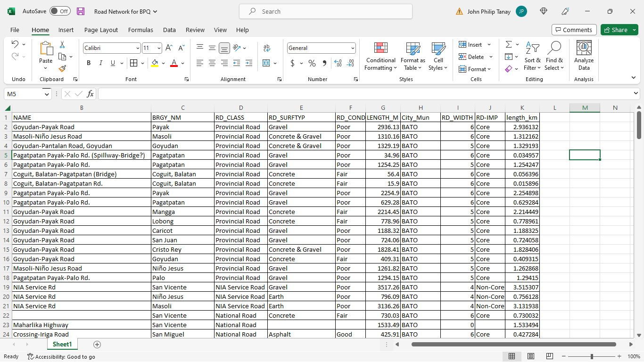Click the AutoSum sigma icon
644x362 pixels.
pos(509,44)
